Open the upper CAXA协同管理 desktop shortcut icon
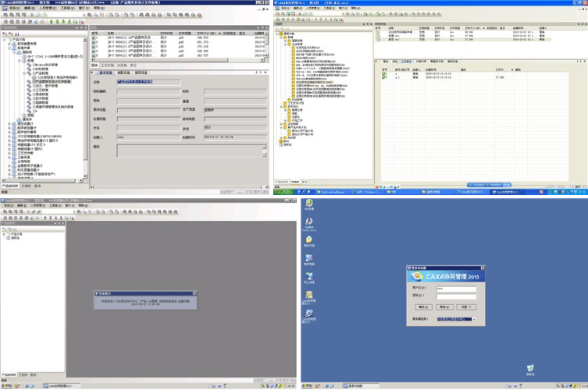The width and height of the screenshot is (588, 390). [309, 295]
